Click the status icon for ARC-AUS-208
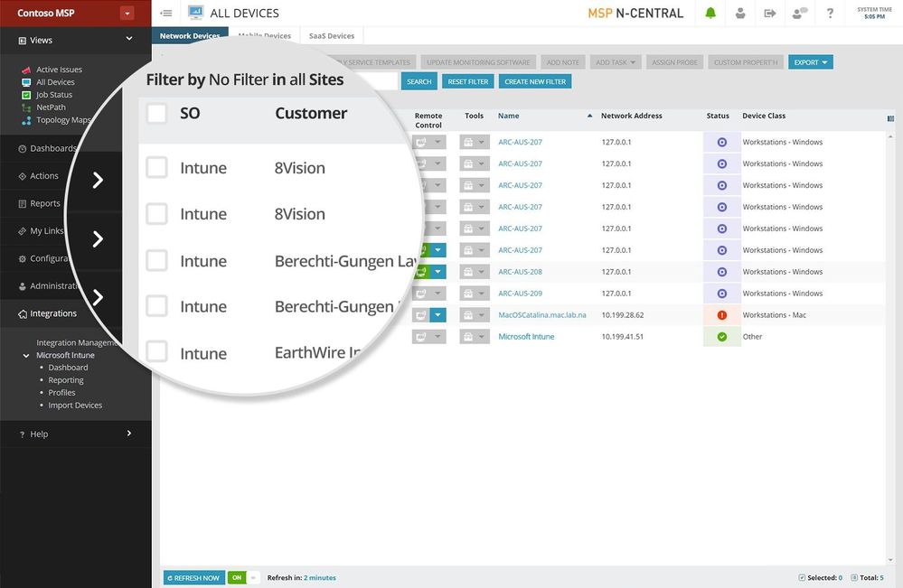This screenshot has width=903, height=588. [722, 272]
